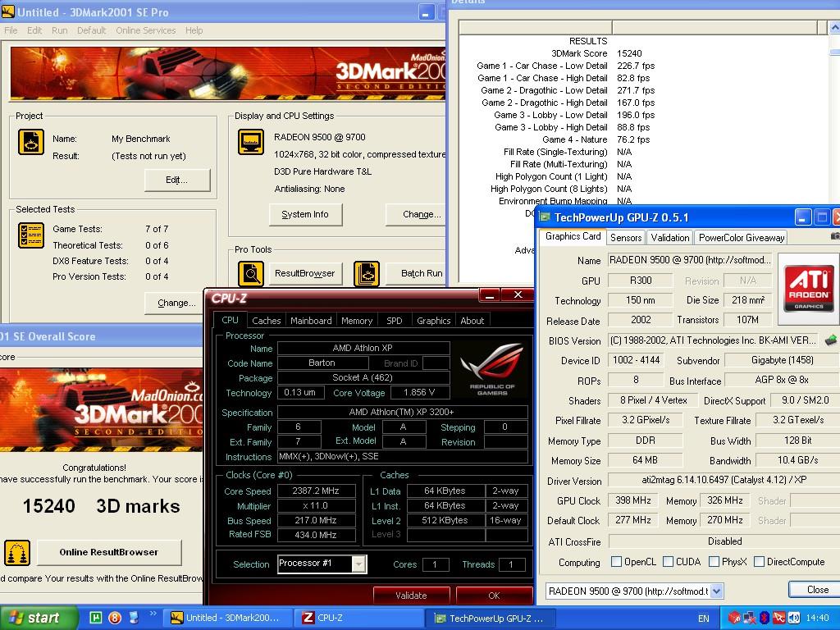Enable the DirectCompute checkbox
The width and height of the screenshot is (840, 630).
[759, 561]
